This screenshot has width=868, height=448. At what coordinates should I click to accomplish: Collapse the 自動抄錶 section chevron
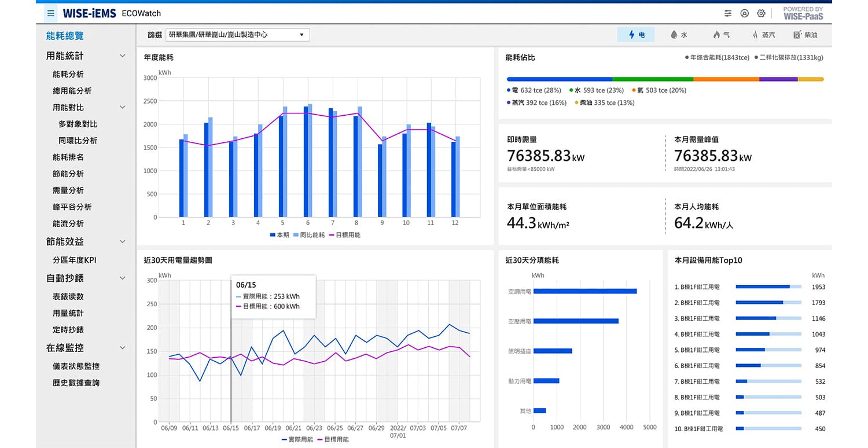click(x=122, y=278)
